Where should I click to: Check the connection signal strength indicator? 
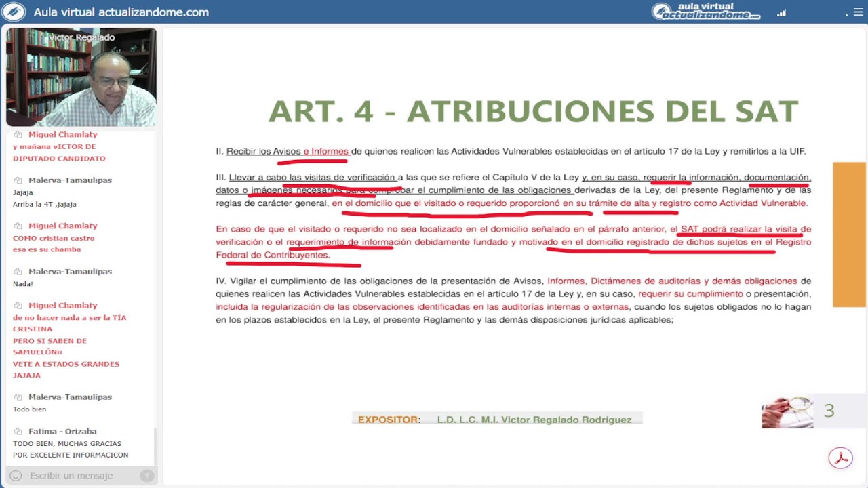[x=781, y=13]
